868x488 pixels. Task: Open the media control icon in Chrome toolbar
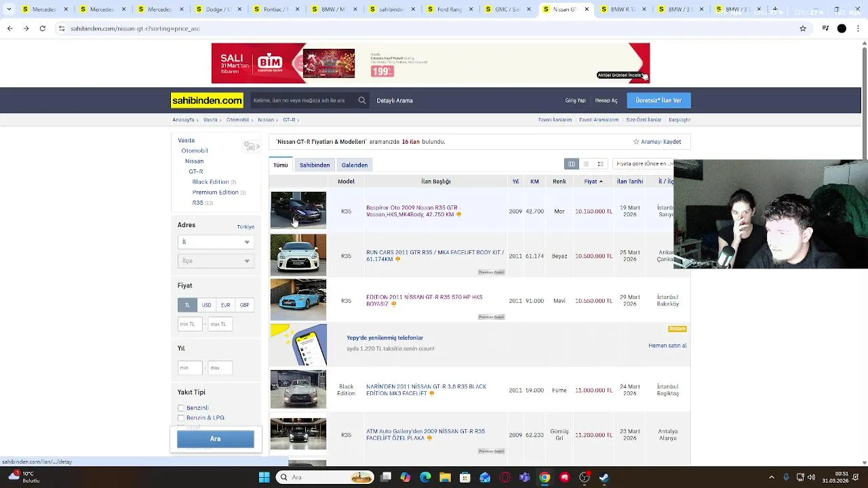click(x=825, y=28)
